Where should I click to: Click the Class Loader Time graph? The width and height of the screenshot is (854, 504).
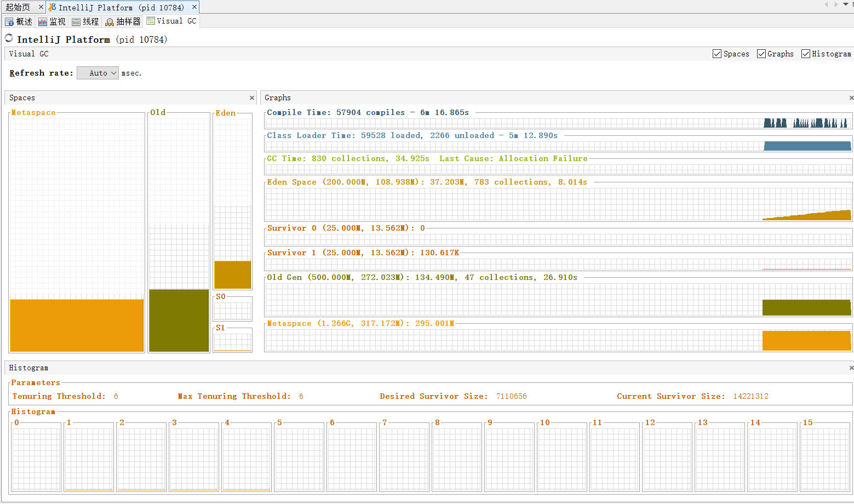click(558, 146)
